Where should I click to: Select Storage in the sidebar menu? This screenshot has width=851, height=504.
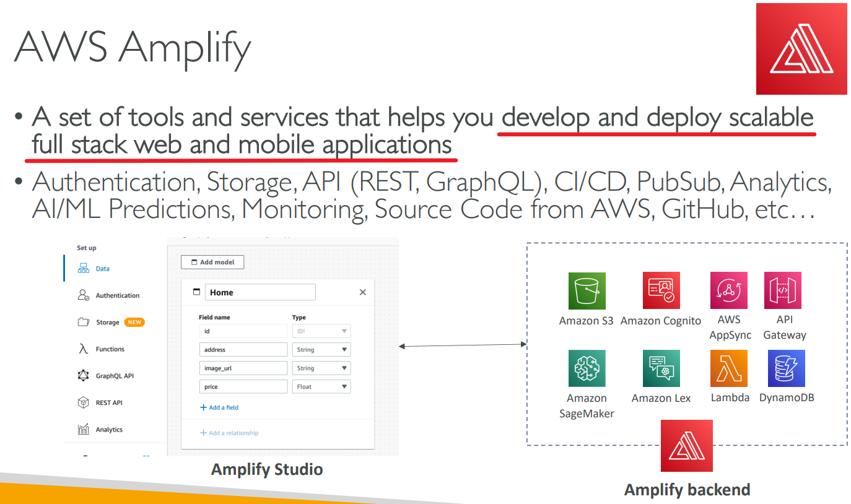pyautogui.click(x=107, y=323)
